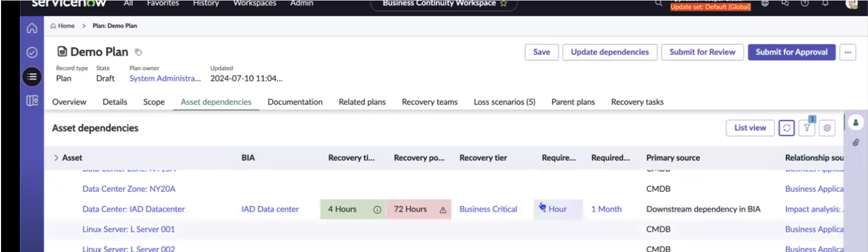
Task: Open the History menu
Action: click(206, 4)
